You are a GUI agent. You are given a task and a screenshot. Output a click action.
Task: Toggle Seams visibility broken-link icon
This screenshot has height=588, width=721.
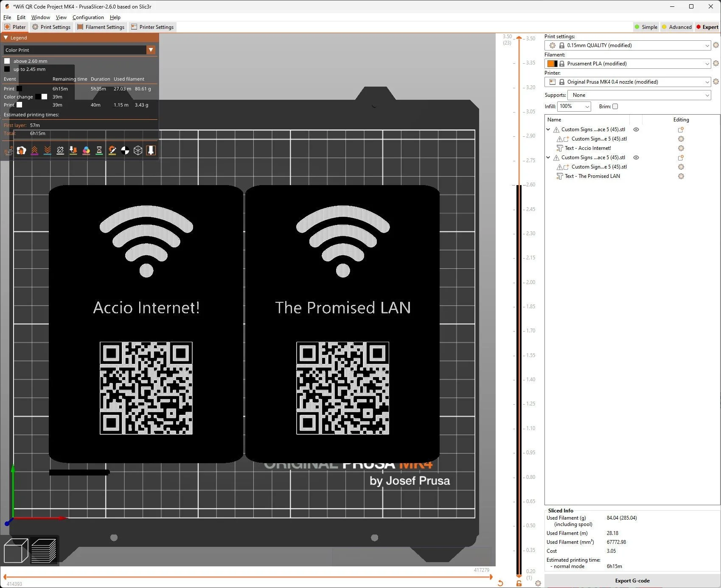(x=60, y=150)
